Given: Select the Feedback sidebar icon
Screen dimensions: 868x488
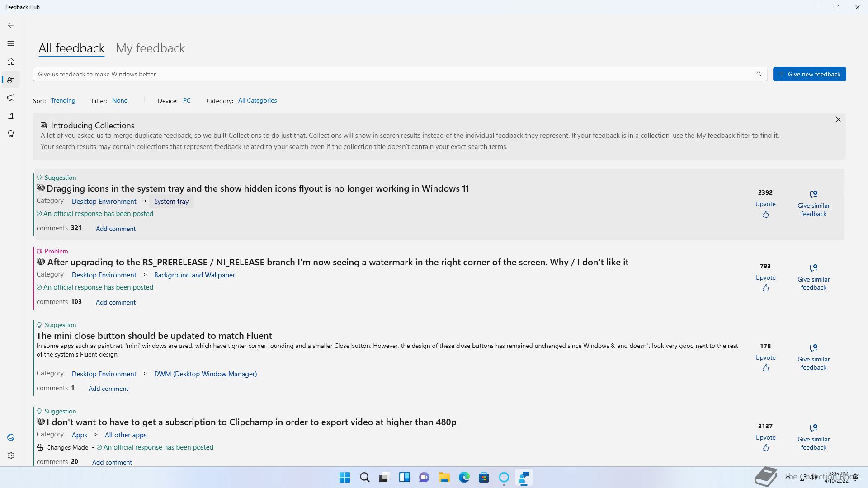Looking at the screenshot, I should 11,80.
